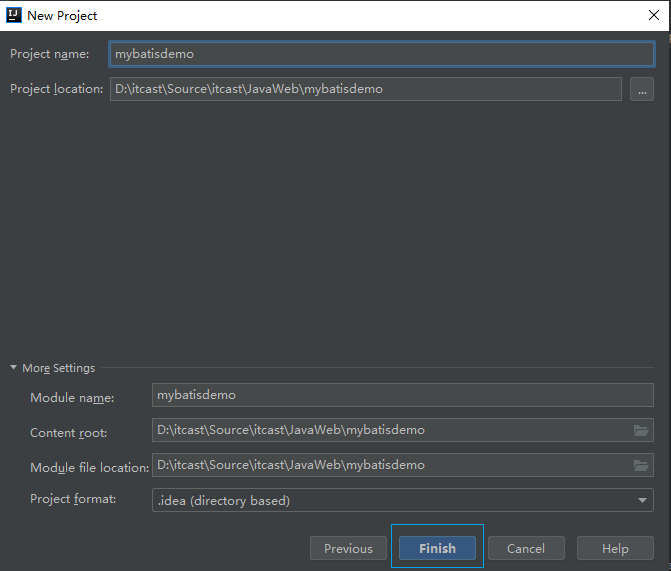The height and width of the screenshot is (571, 671).
Task: Cancel the project creation
Action: [x=525, y=548]
